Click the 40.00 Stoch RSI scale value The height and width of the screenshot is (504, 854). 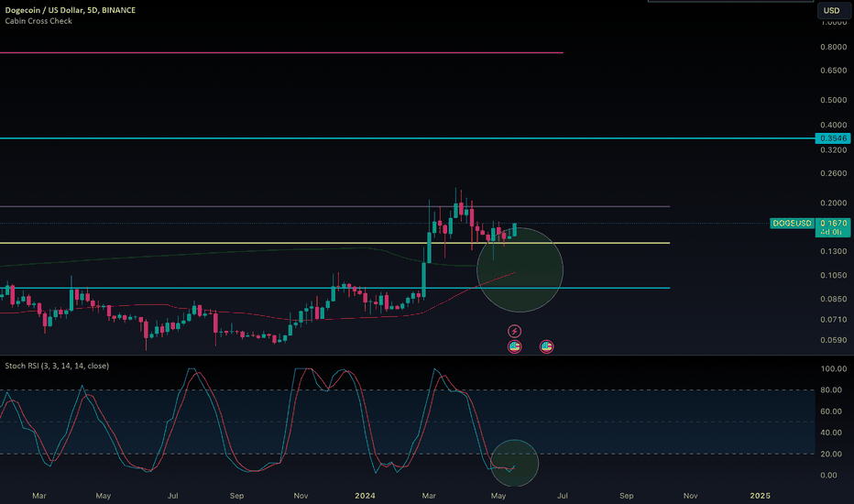831,433
